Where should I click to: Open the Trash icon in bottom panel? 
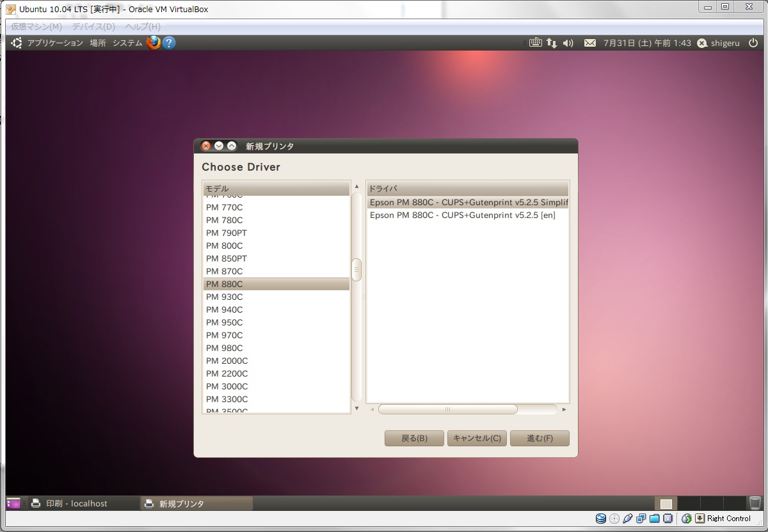(x=755, y=503)
